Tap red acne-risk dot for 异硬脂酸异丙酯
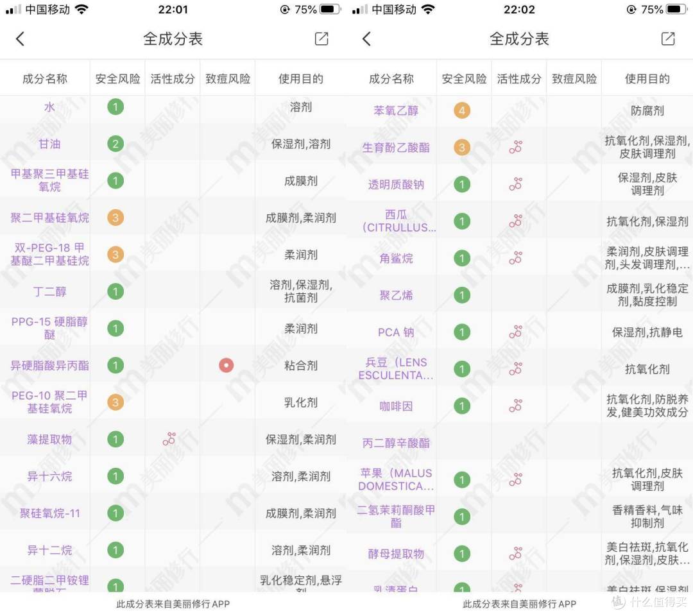Viewport: 693px width, 616px height. [227, 365]
